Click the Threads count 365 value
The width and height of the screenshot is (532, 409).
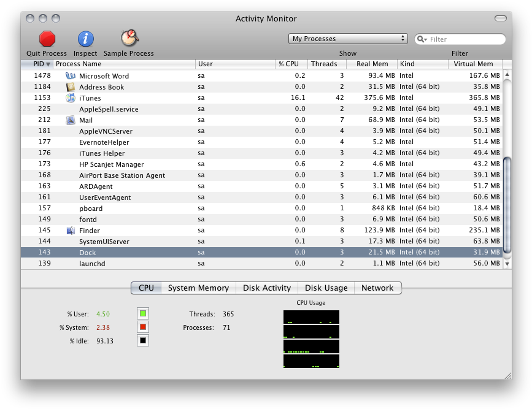click(228, 314)
